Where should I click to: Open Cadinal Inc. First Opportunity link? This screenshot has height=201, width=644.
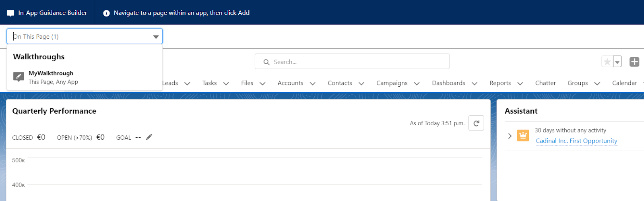(576, 141)
